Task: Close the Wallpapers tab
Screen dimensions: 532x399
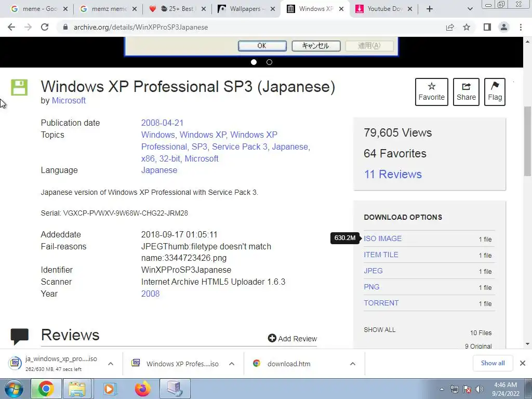Action: 272,9
